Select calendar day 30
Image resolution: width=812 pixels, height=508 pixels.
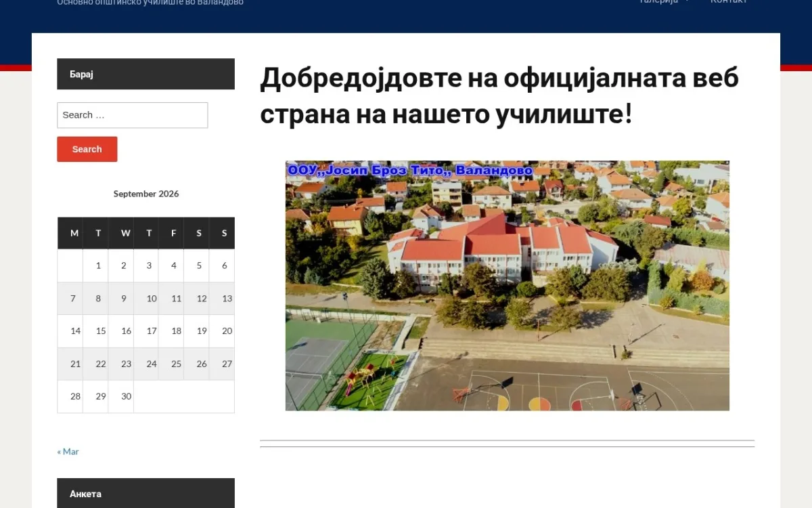point(120,396)
